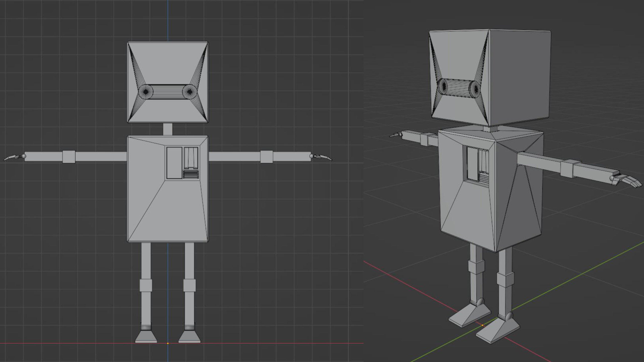Click the orange origin dot in front view
Viewport: 644px width, 362px height.
(x=168, y=343)
